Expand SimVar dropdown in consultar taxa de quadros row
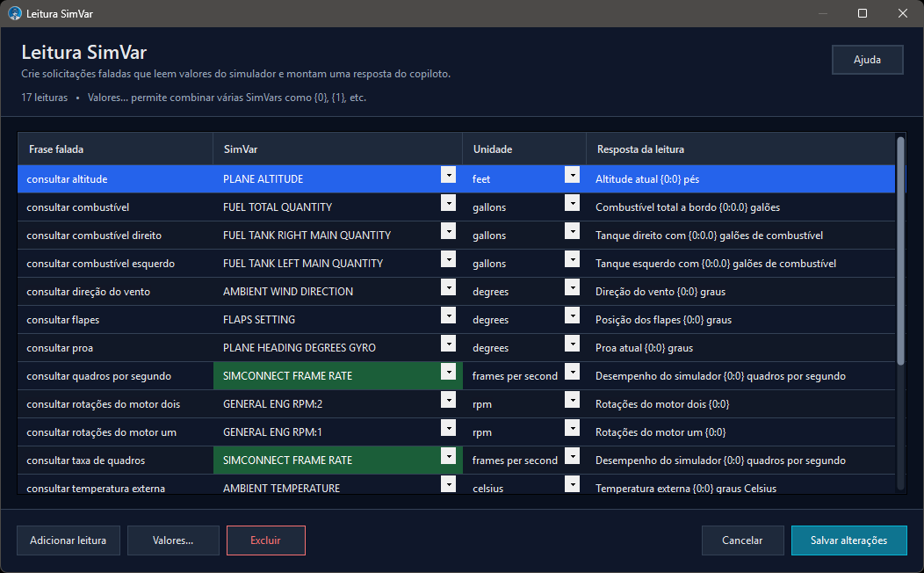 448,456
